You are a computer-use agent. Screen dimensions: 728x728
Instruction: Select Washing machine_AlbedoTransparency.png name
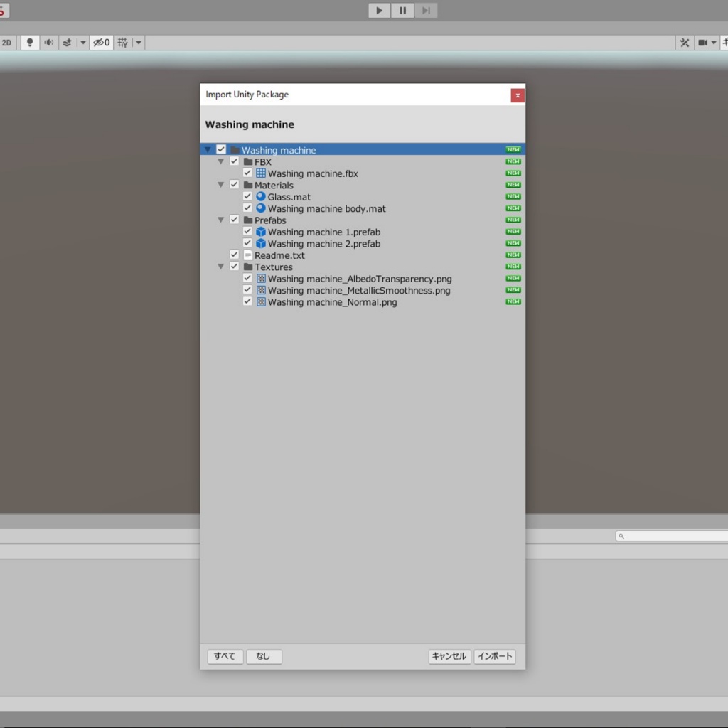pos(360,279)
